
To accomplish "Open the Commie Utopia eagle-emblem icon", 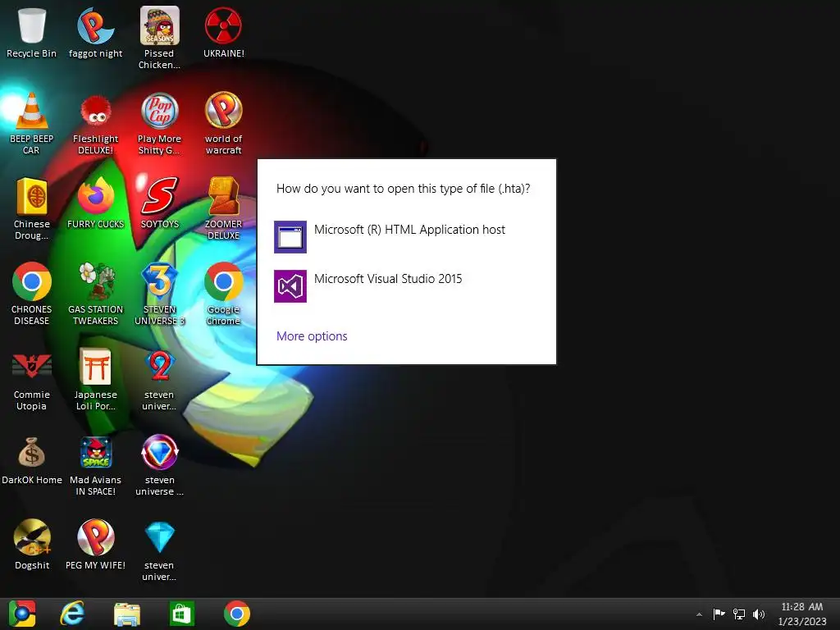I will coord(32,367).
